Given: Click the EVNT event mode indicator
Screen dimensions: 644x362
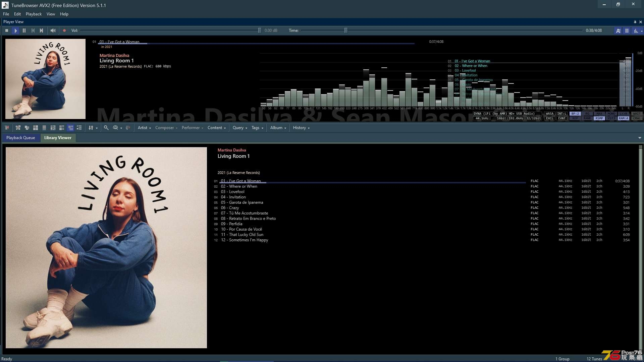Looking at the screenshot, I should (562, 118).
